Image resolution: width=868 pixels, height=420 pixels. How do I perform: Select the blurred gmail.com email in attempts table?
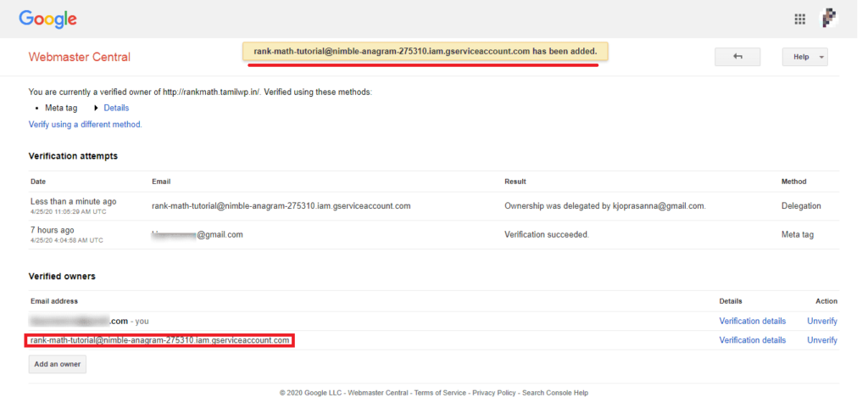pos(198,235)
